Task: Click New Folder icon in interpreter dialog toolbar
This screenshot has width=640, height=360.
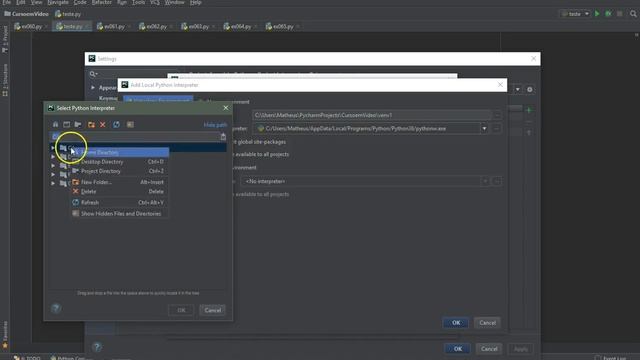Action: (x=91, y=124)
